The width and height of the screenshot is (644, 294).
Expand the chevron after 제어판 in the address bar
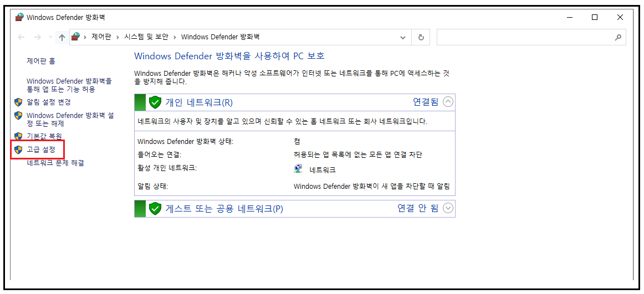[x=118, y=37]
